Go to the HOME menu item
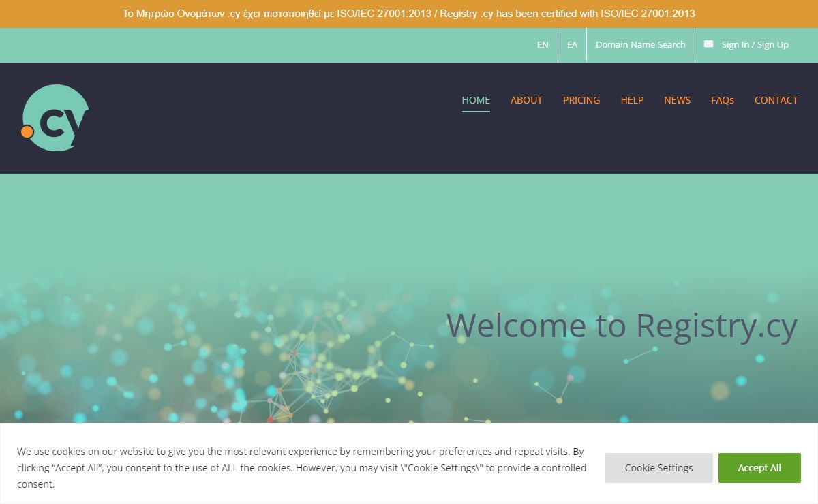Screen dimensions: 818x504 [x=476, y=100]
